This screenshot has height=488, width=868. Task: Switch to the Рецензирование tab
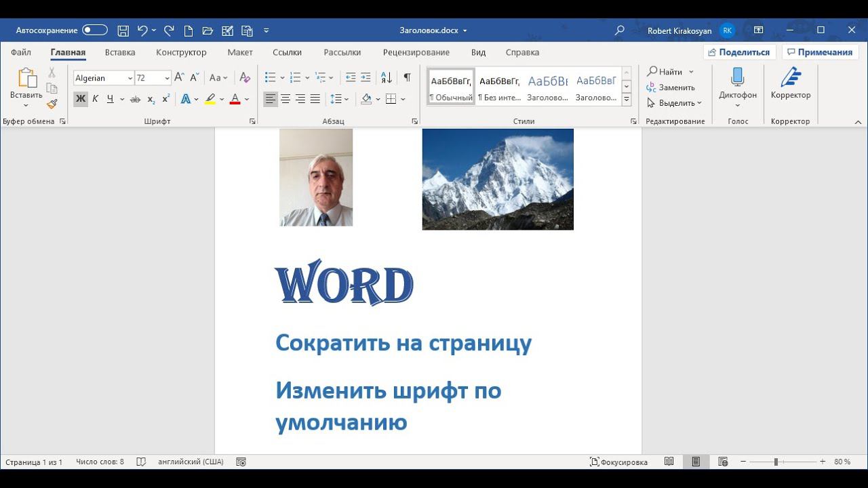(x=416, y=52)
